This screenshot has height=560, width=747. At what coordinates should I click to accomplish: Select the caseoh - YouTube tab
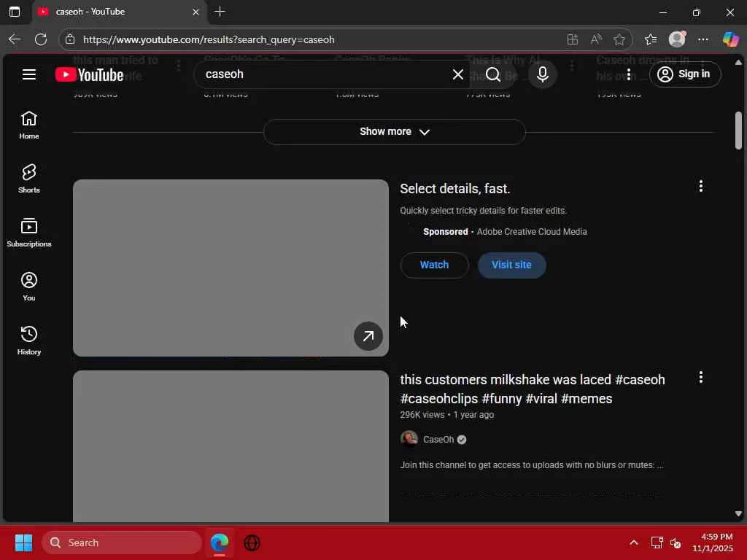pyautogui.click(x=119, y=12)
